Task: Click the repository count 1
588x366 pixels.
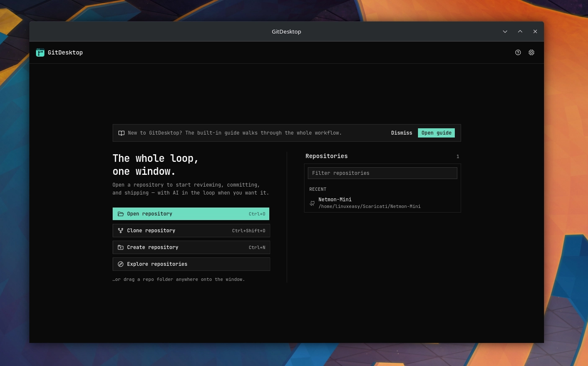Action: coord(458,156)
